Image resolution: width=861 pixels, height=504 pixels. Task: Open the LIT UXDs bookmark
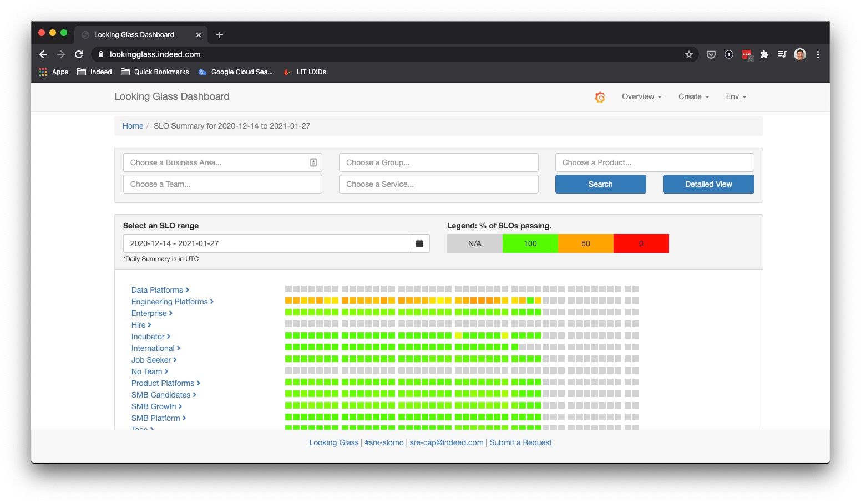pos(305,72)
